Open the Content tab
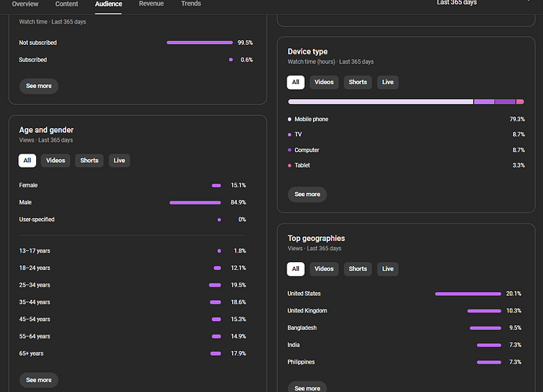Image resolution: width=543 pixels, height=392 pixels. (66, 4)
